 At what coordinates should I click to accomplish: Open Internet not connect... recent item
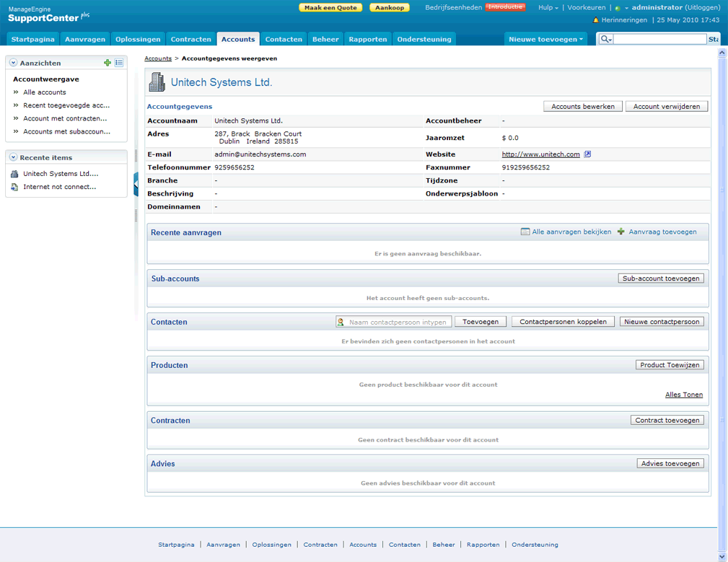click(59, 187)
